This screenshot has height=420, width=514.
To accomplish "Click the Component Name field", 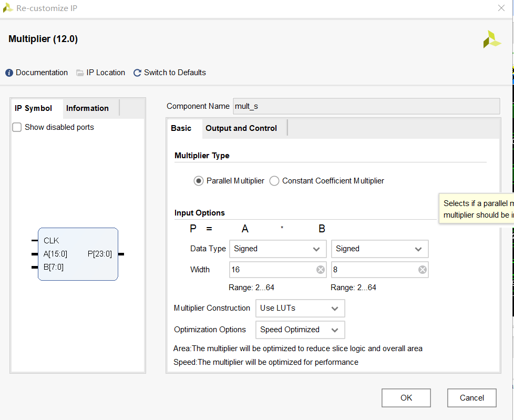I will (366, 106).
